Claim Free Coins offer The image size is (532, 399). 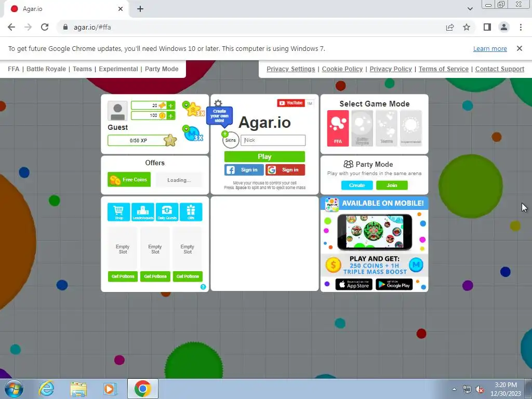point(129,179)
